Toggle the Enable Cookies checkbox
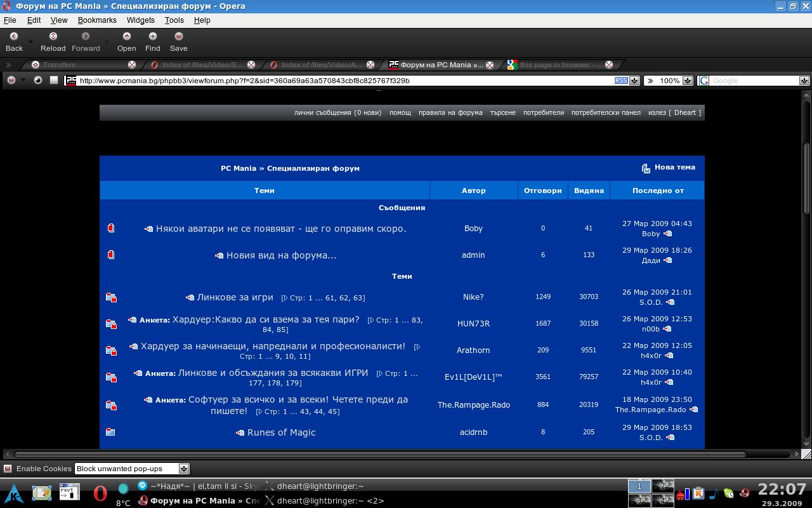The height and width of the screenshot is (508, 812). pyautogui.click(x=8, y=469)
